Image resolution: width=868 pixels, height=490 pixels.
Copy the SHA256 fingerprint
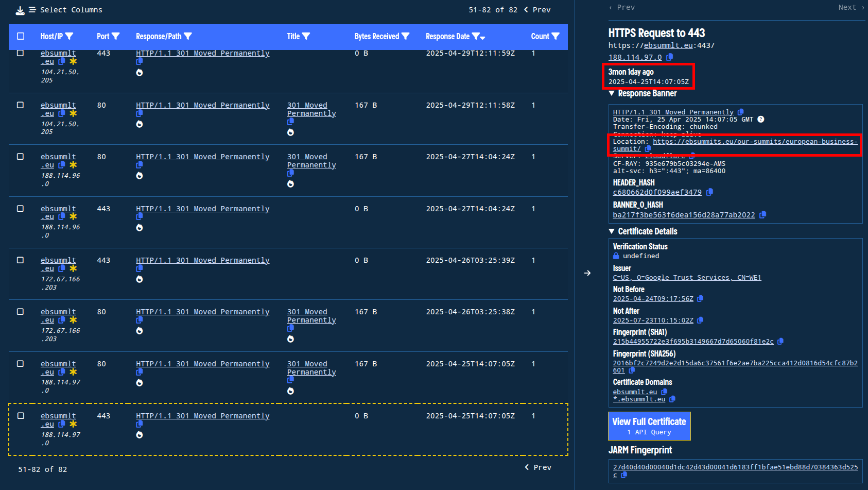pyautogui.click(x=632, y=370)
